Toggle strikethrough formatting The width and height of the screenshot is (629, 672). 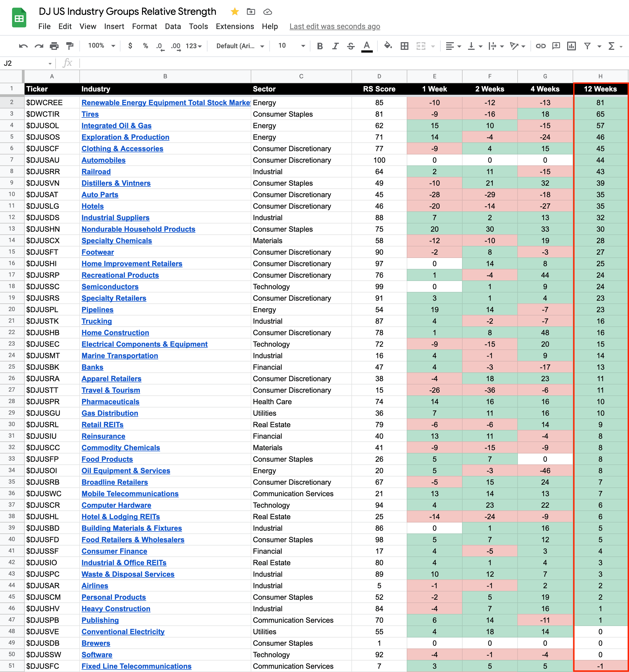351,46
